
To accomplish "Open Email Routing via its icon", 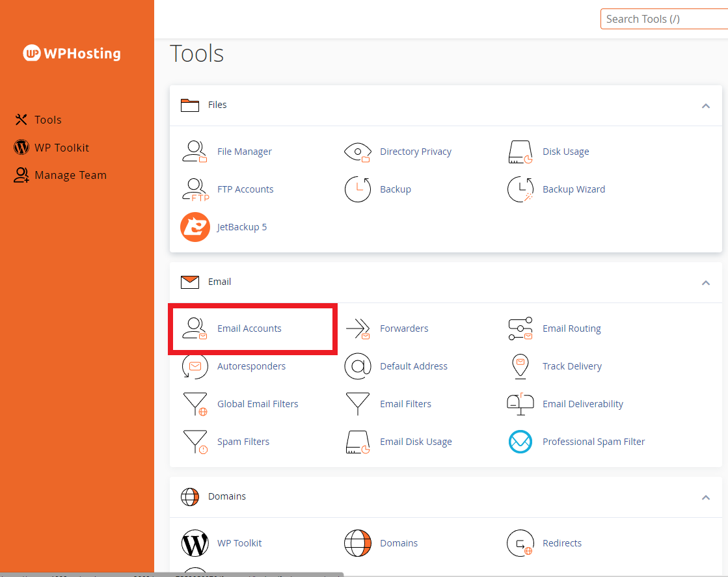I will pos(520,329).
